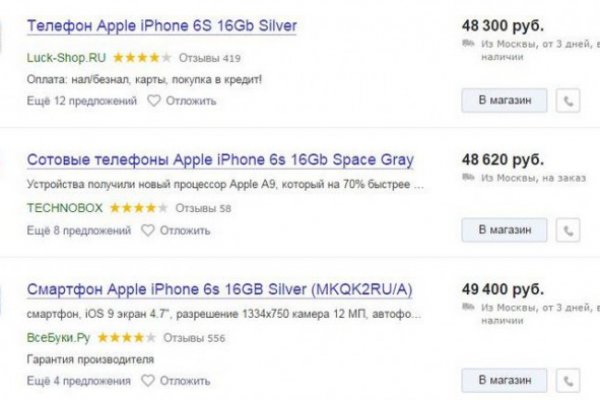Click the phone icon for ВсеБуки.Ру offer

[569, 381]
